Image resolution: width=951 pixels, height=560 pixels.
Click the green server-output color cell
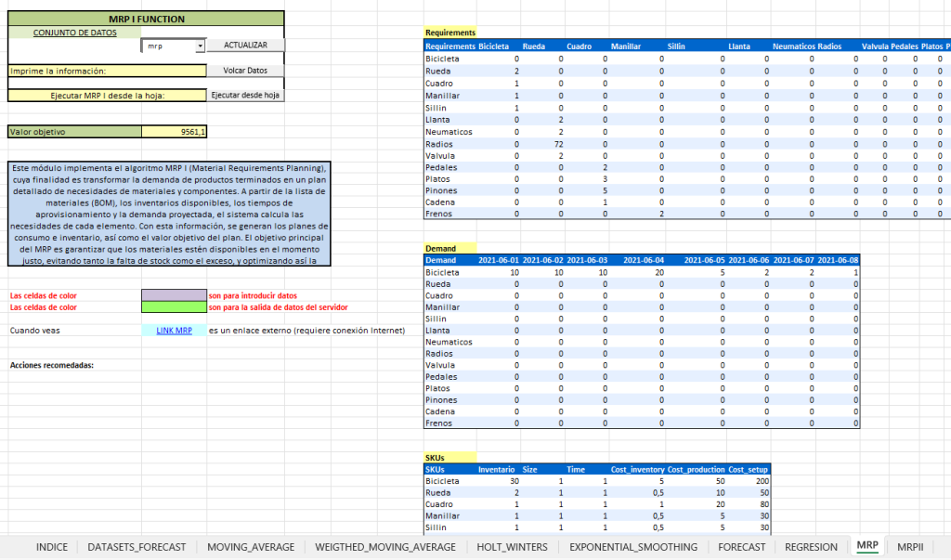click(174, 306)
